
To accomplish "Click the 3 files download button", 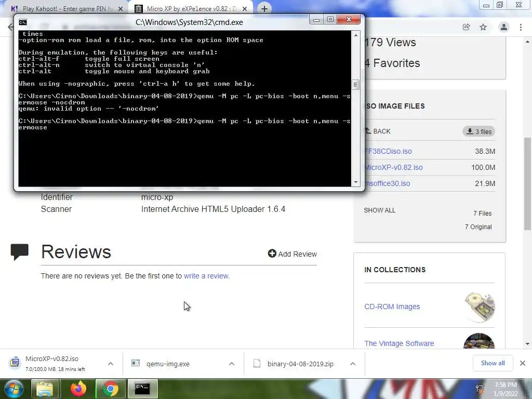I will [478, 131].
